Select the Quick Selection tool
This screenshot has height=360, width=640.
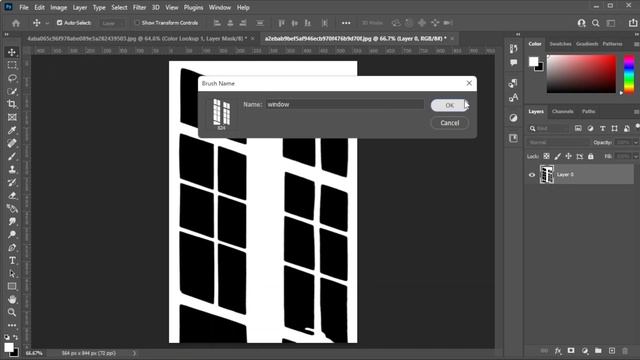[x=12, y=91]
